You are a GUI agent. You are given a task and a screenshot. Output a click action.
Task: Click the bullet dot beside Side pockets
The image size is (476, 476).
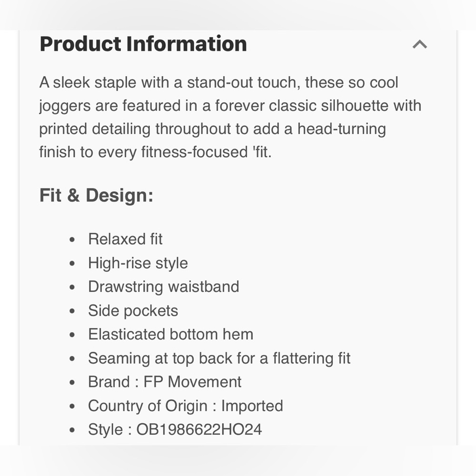tap(72, 311)
